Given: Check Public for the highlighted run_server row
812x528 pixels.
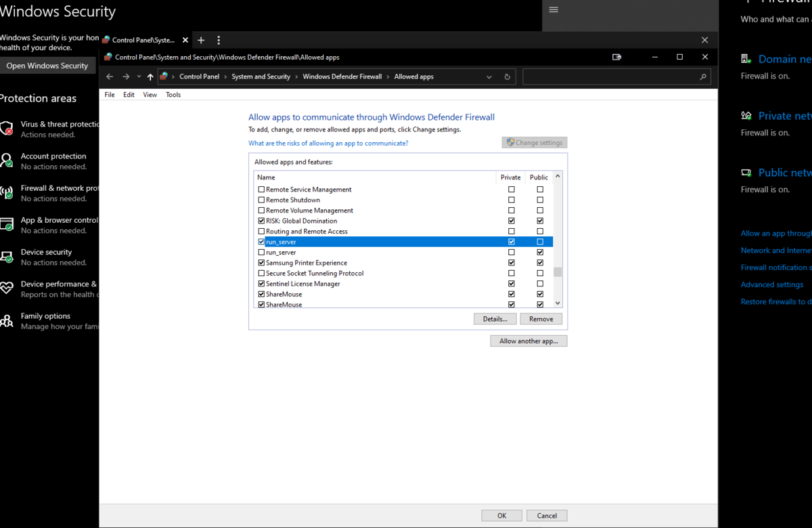Looking at the screenshot, I should pyautogui.click(x=540, y=242).
